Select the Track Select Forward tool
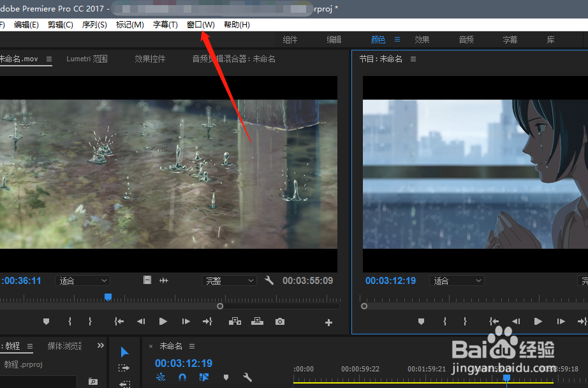 pos(124,368)
